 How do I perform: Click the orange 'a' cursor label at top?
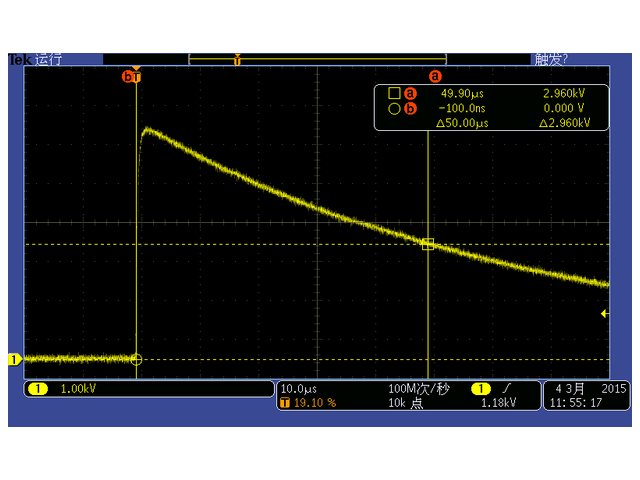pos(435,76)
